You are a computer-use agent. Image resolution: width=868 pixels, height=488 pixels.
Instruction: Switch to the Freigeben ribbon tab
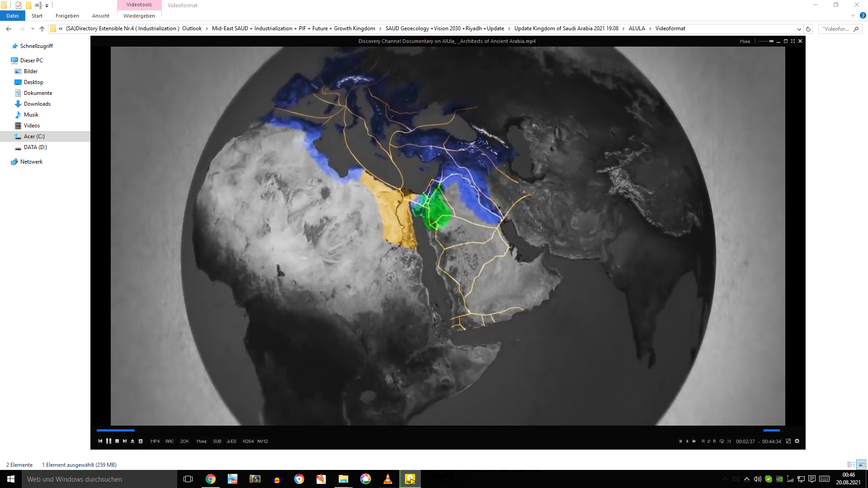click(67, 16)
